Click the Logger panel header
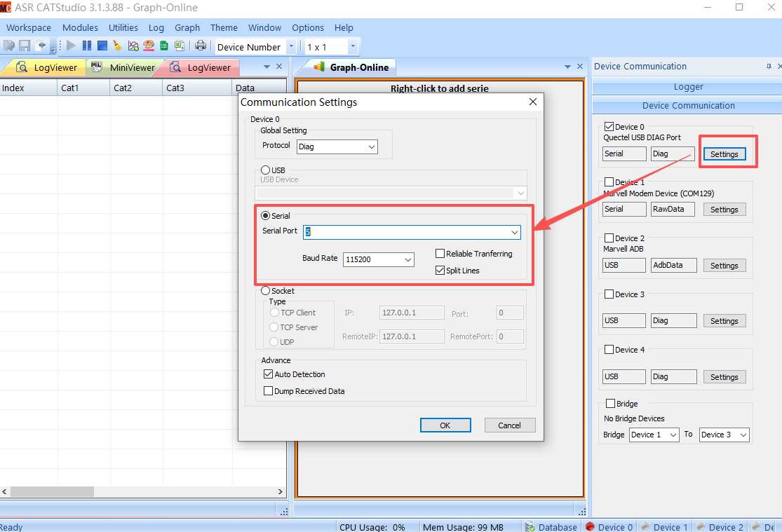The image size is (782, 532). [688, 87]
